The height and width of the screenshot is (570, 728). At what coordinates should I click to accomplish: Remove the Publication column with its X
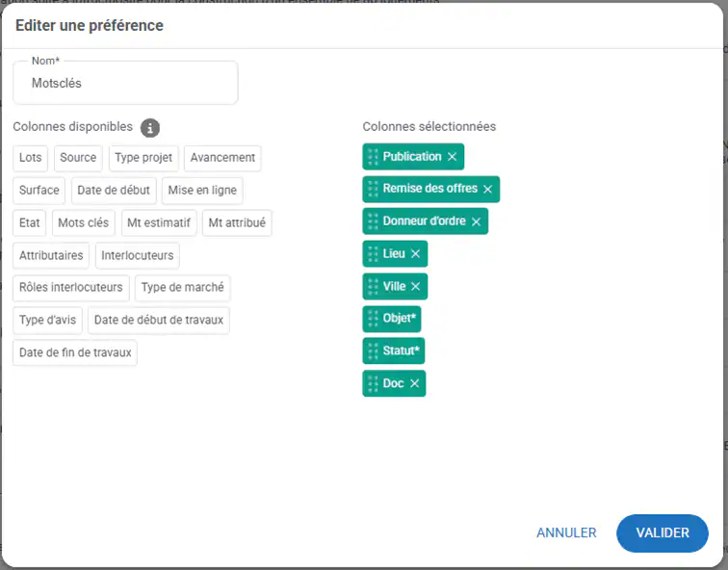coord(452,157)
